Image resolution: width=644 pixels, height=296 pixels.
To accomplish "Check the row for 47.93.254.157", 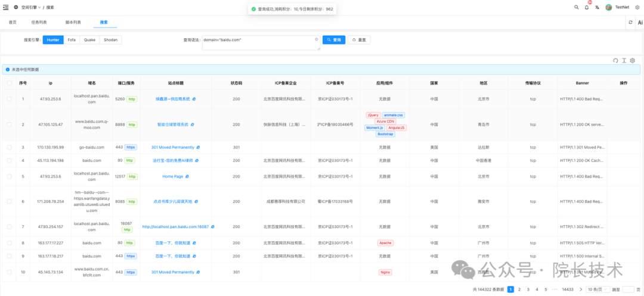I will (10, 227).
